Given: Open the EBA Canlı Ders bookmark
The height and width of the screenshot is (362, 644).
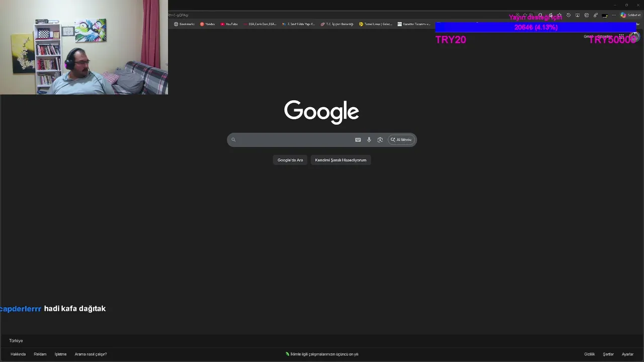Looking at the screenshot, I should click(x=260, y=24).
